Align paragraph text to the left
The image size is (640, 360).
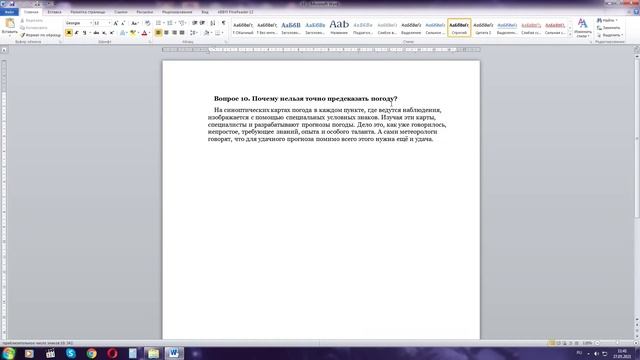[158, 33]
